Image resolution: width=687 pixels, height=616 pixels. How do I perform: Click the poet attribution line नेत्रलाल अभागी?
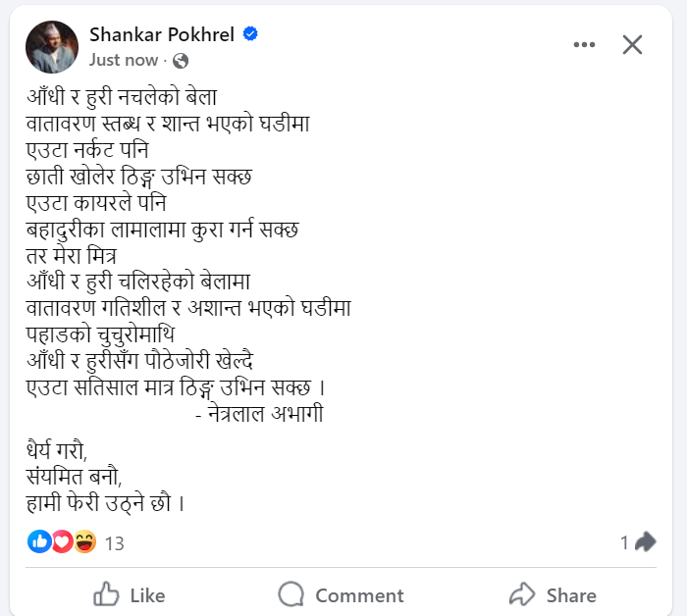[x=260, y=415]
